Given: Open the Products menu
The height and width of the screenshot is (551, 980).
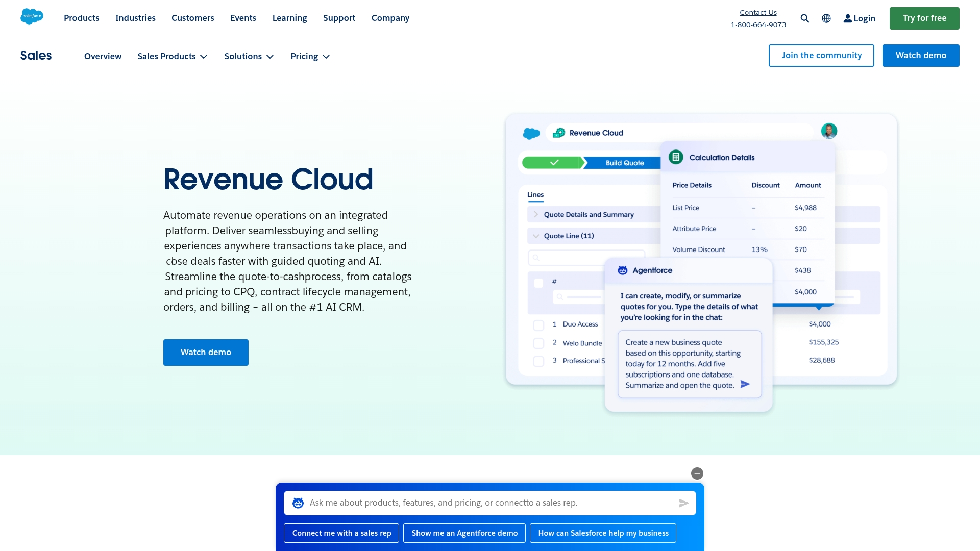Looking at the screenshot, I should (x=82, y=18).
